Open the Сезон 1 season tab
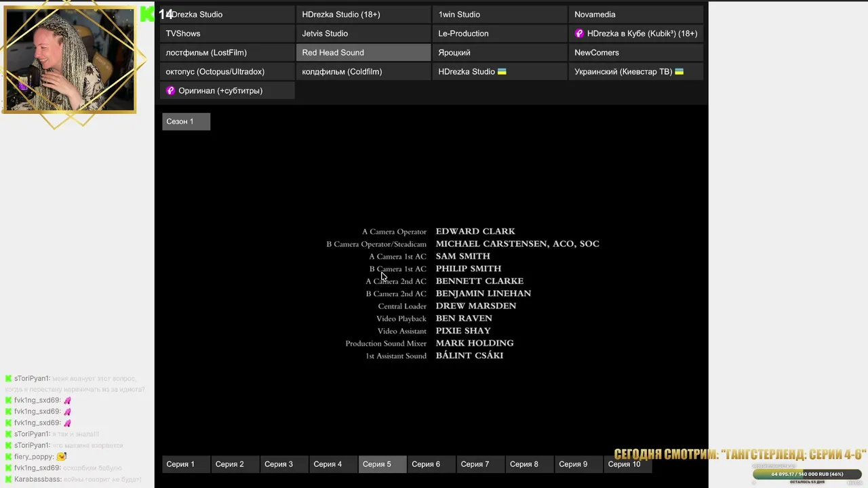 [186, 121]
